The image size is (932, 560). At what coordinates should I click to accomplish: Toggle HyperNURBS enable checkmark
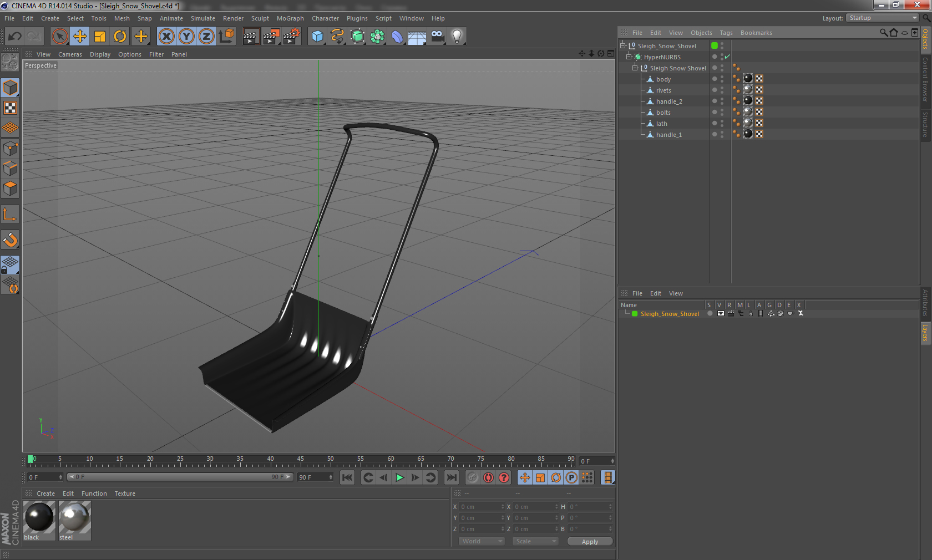727,57
